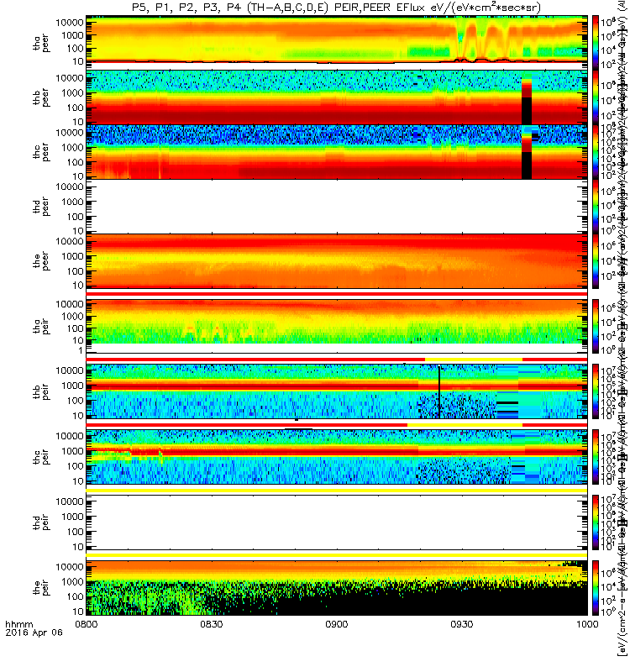Image resolution: width=630 pixels, height=672 pixels.
Task: Click the color scale bar beside thd peir
Action: [x=596, y=522]
